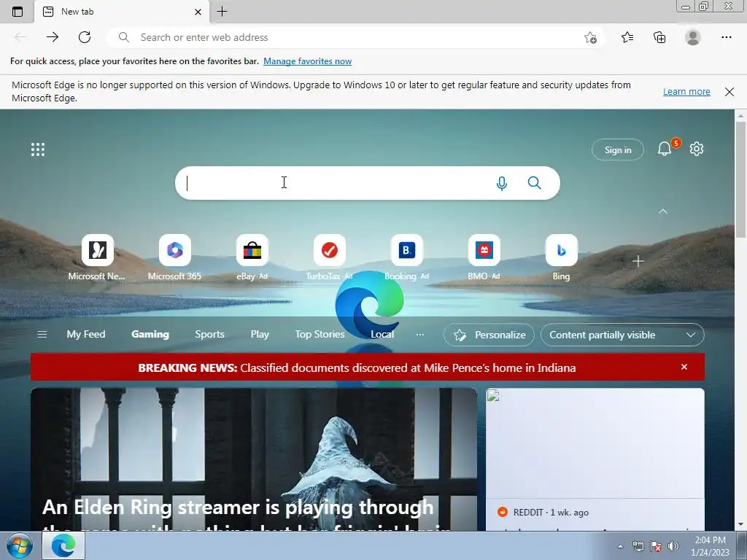
Task: Open the Bing quick link tile
Action: pos(561,257)
